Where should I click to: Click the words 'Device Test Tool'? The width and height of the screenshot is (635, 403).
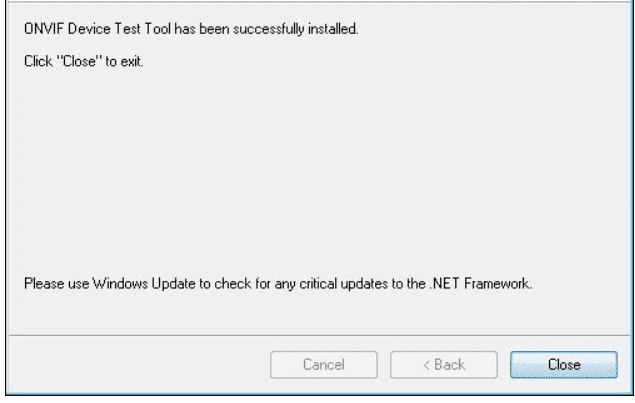pyautogui.click(x=119, y=29)
